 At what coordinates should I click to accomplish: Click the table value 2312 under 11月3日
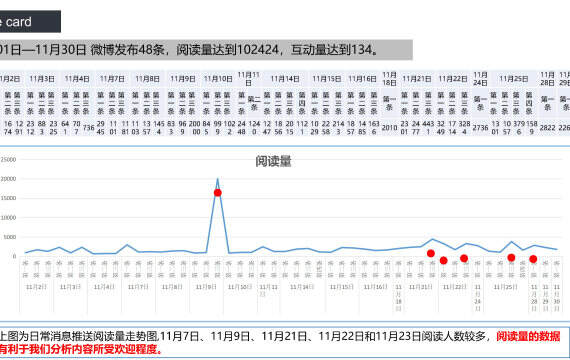coord(30,128)
